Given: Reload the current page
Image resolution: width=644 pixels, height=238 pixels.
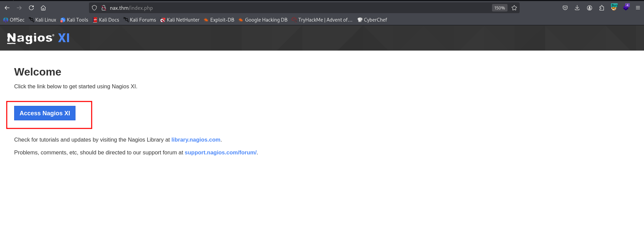Looking at the screenshot, I should coord(31,8).
